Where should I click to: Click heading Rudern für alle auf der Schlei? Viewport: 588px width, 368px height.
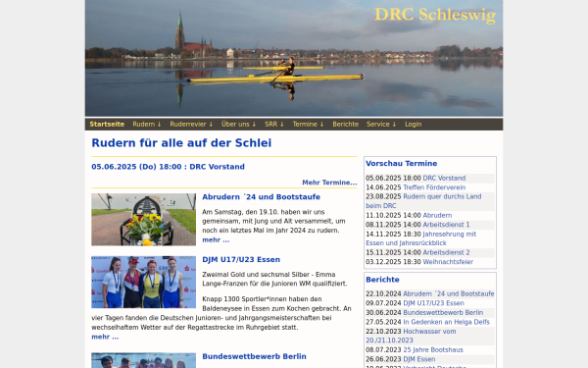[181, 143]
